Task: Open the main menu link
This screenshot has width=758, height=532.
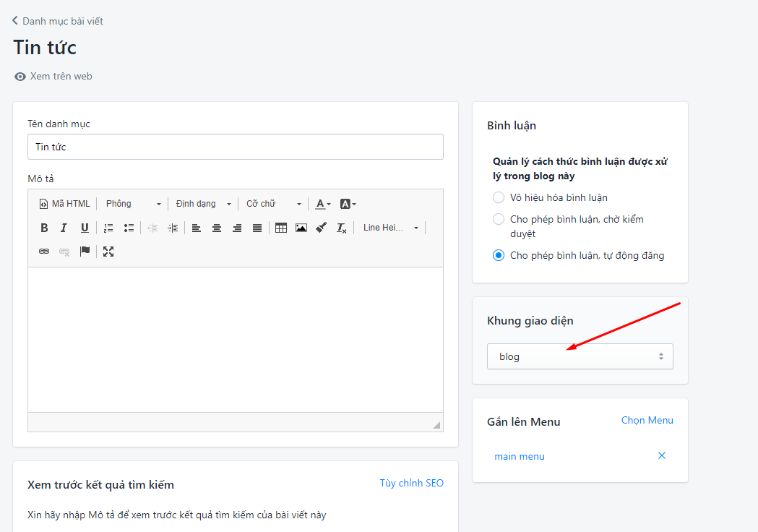Action: (520, 457)
